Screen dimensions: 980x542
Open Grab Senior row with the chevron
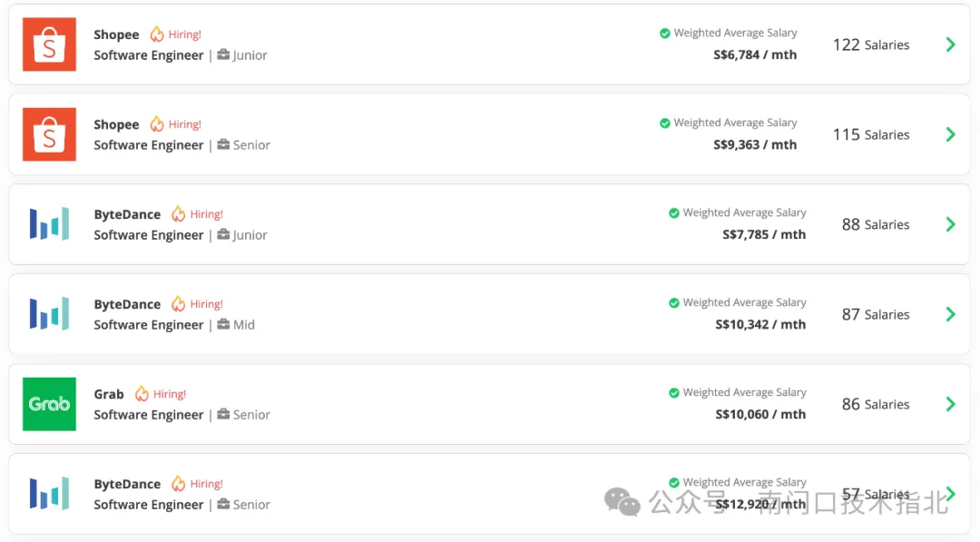[950, 404]
